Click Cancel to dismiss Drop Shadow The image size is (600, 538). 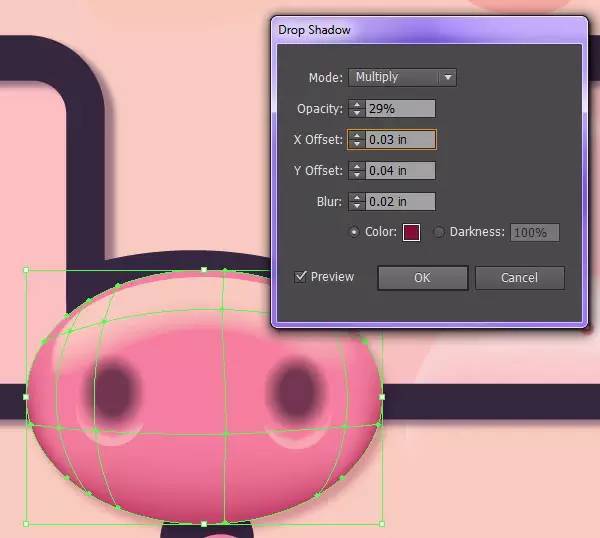click(x=520, y=278)
